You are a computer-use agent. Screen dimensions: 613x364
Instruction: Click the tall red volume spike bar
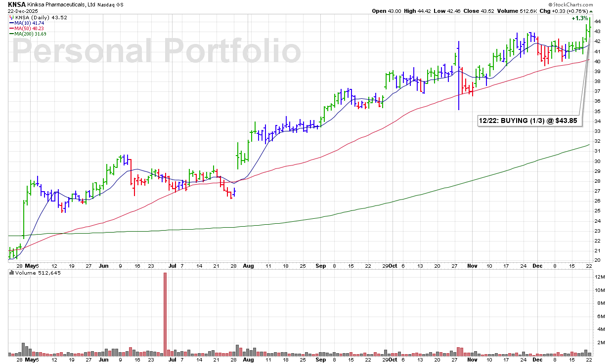click(x=165, y=314)
